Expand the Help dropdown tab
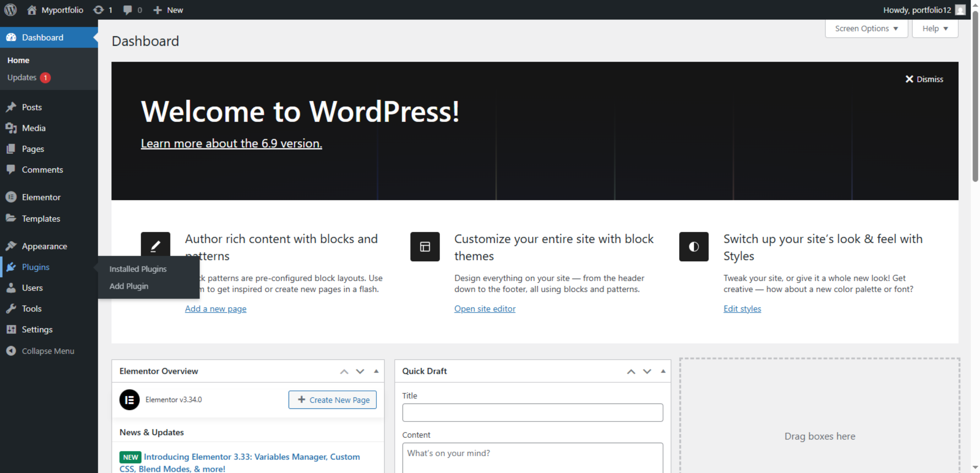980x473 pixels. point(935,29)
